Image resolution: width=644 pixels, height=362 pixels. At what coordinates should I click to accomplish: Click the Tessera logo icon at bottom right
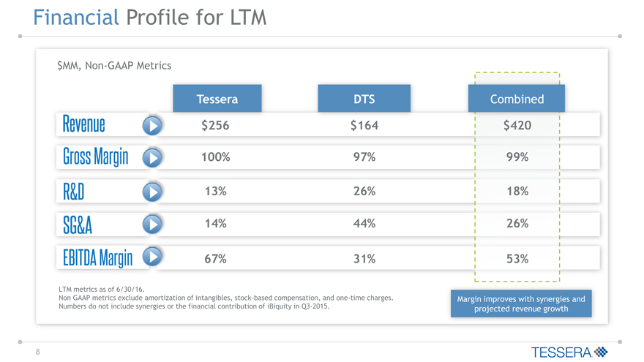click(602, 352)
